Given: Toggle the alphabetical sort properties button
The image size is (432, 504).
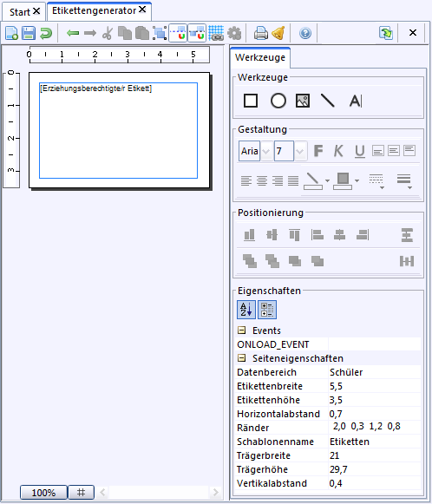Looking at the screenshot, I should point(246,310).
